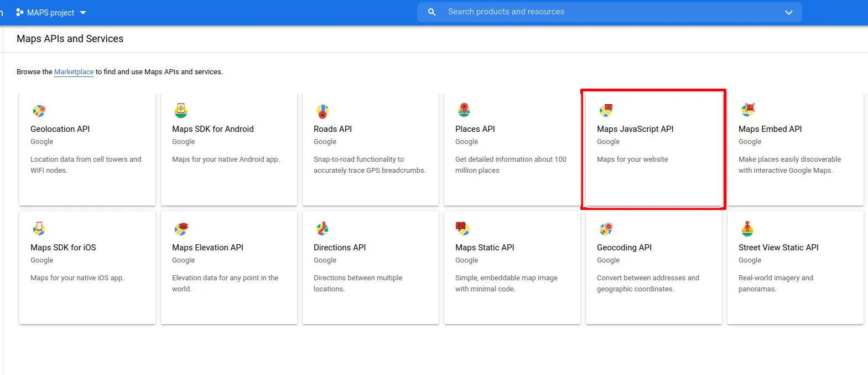Click 'Maps for your website' text
The height and width of the screenshot is (375, 868).
point(632,160)
